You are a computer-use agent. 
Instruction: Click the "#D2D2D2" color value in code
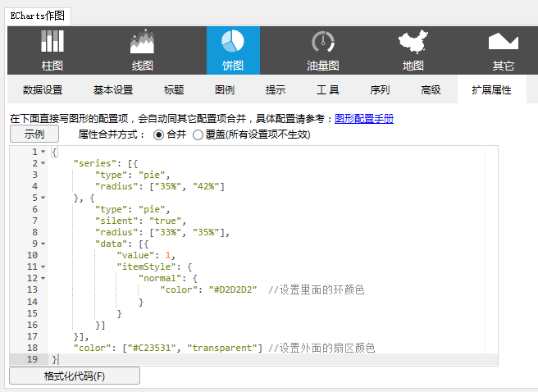pyautogui.click(x=233, y=289)
